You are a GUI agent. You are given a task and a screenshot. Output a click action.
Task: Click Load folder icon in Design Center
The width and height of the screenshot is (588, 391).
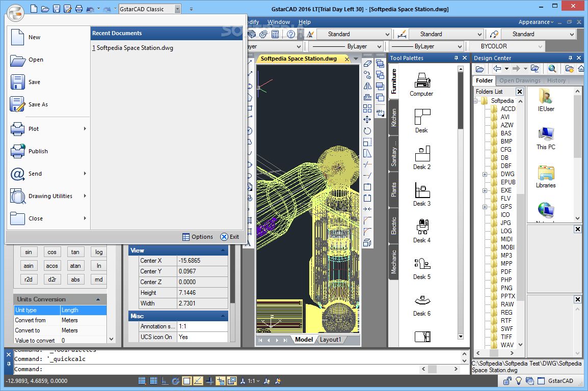(x=479, y=69)
